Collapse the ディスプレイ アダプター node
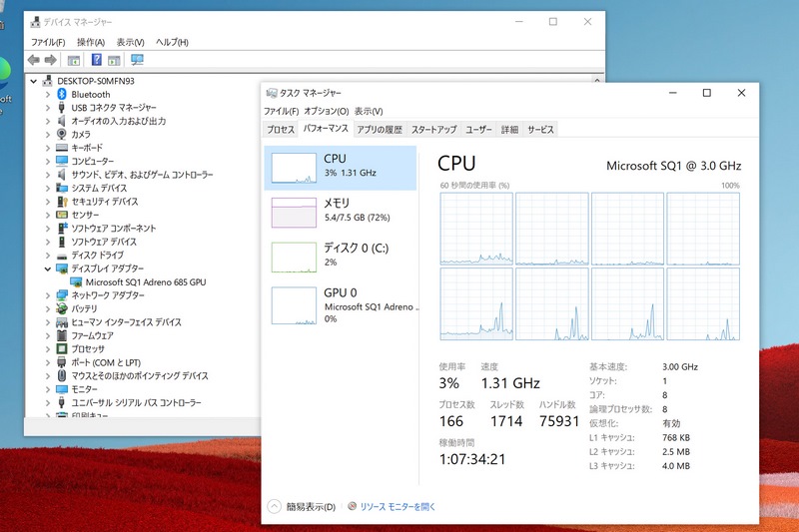The width and height of the screenshot is (799, 532). point(48,268)
